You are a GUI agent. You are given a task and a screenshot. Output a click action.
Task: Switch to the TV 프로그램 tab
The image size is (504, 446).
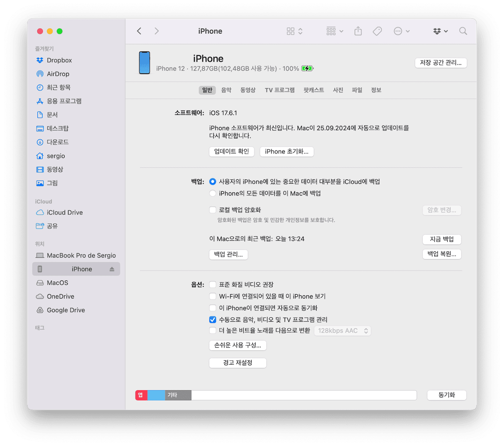(280, 90)
